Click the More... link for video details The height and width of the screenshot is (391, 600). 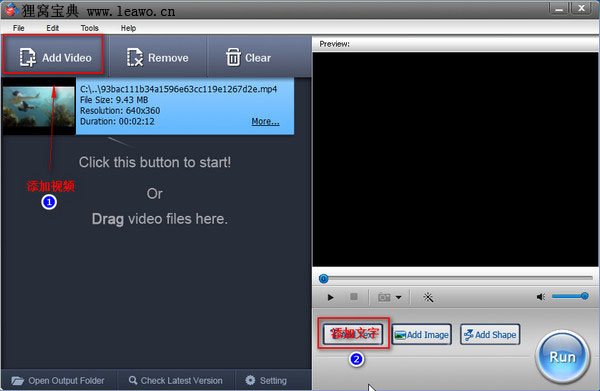click(x=265, y=121)
